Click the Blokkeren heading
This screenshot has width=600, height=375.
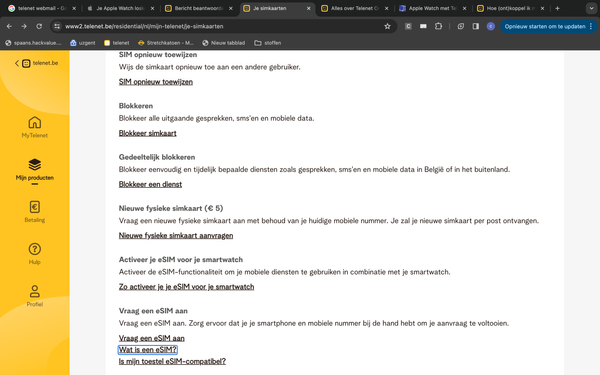tap(136, 106)
